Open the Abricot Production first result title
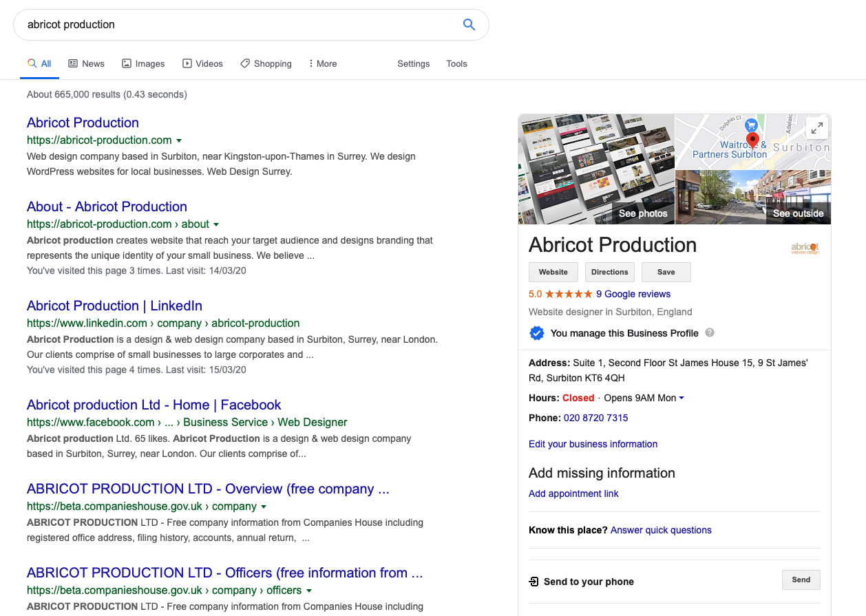The width and height of the screenshot is (866, 616). 83,123
